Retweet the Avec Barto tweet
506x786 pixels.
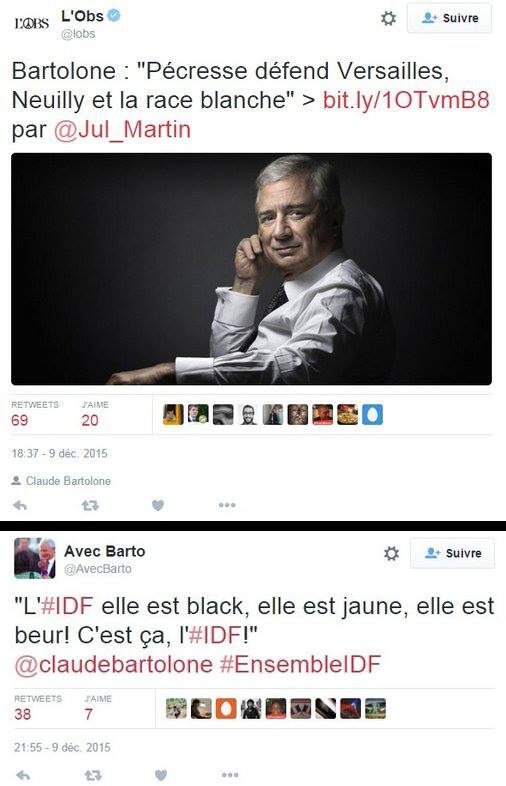(93, 775)
